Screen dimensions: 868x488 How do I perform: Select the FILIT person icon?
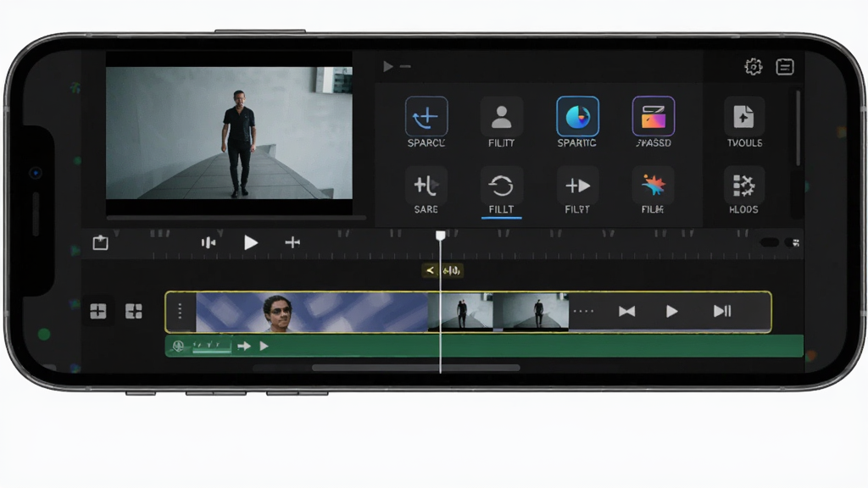[502, 116]
